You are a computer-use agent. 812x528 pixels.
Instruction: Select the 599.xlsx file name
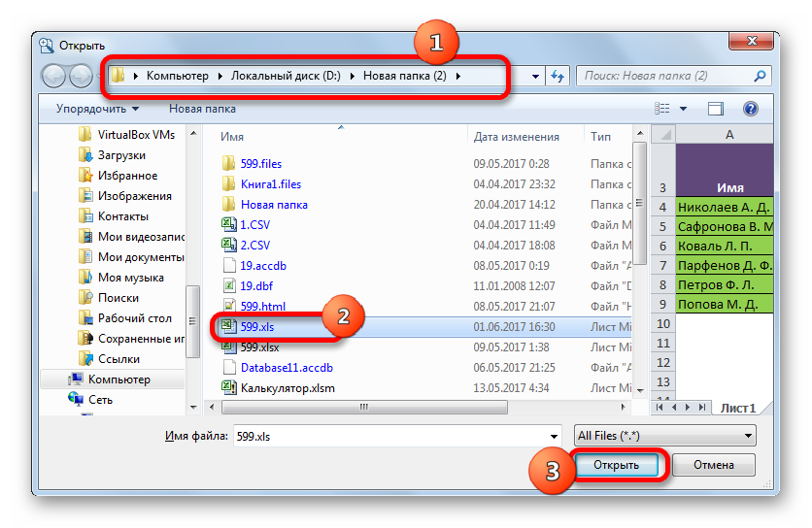coord(260,346)
